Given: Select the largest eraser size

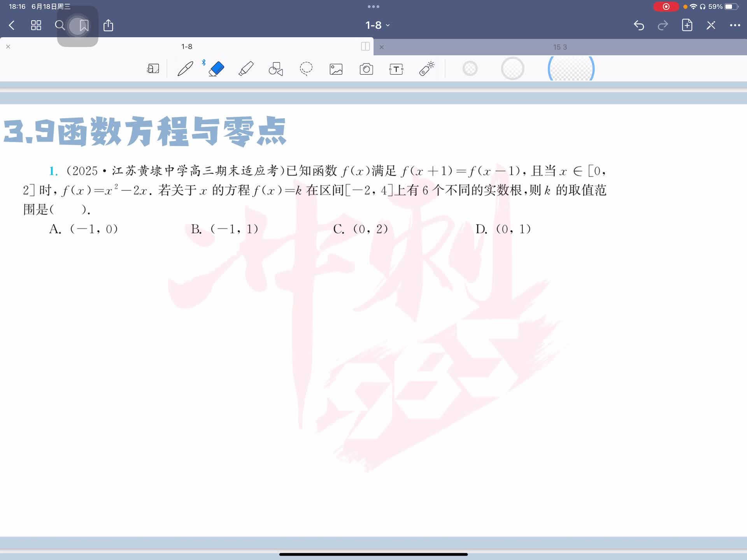Looking at the screenshot, I should 571,69.
